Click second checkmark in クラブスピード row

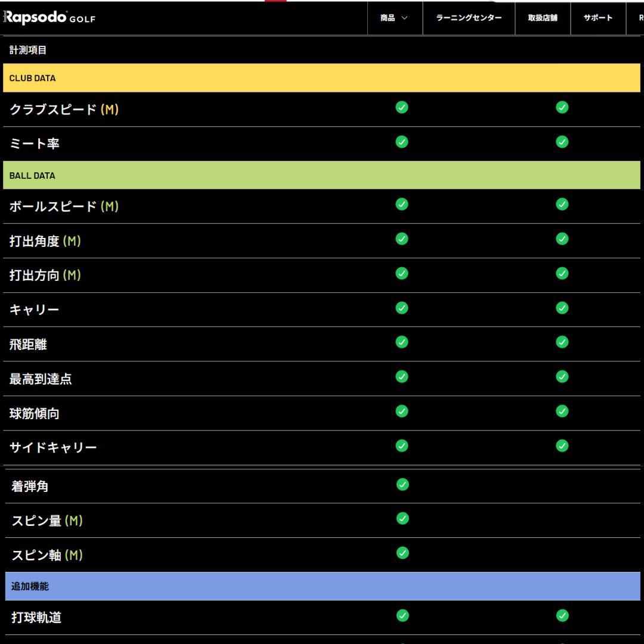click(562, 107)
